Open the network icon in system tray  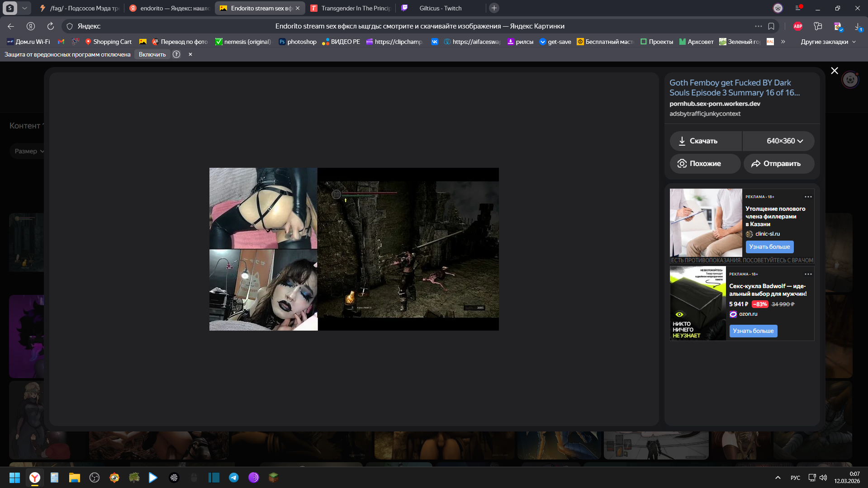pos(812,478)
